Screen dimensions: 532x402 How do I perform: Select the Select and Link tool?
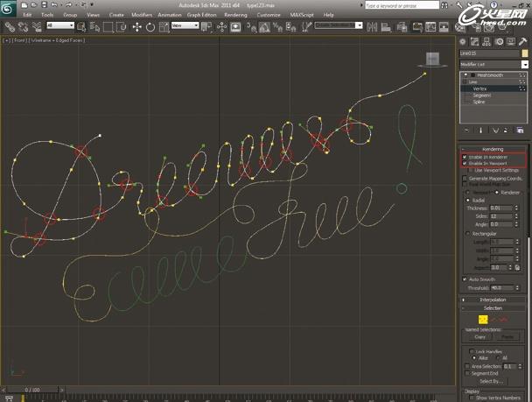pyautogui.click(x=10, y=26)
